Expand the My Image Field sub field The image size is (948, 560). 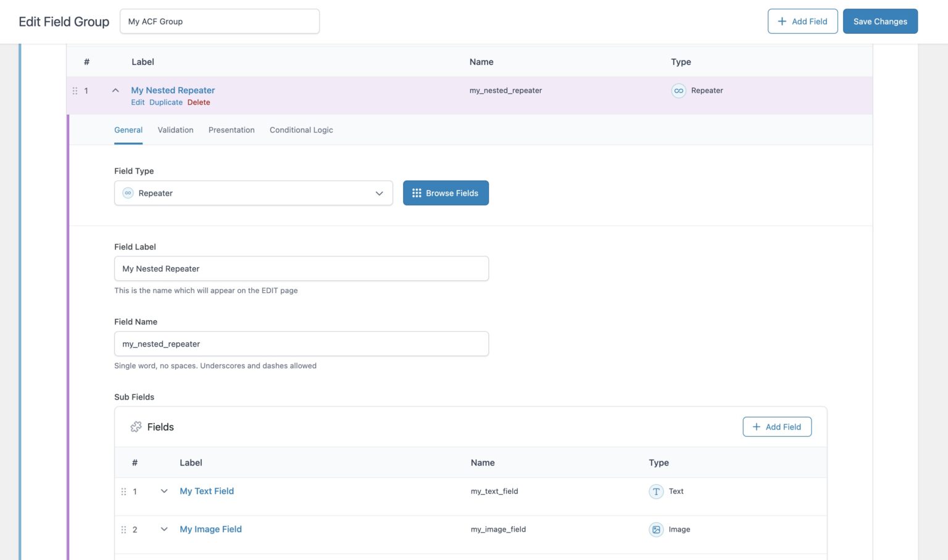pos(164,529)
